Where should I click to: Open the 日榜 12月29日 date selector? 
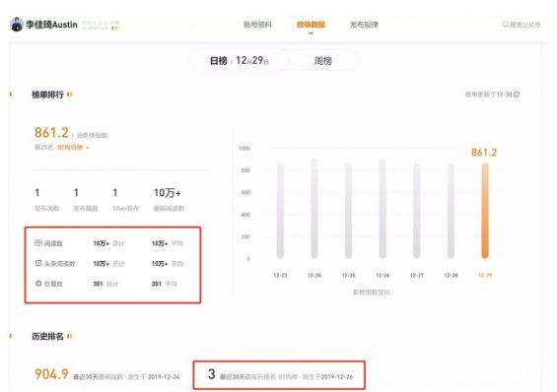click(x=240, y=61)
